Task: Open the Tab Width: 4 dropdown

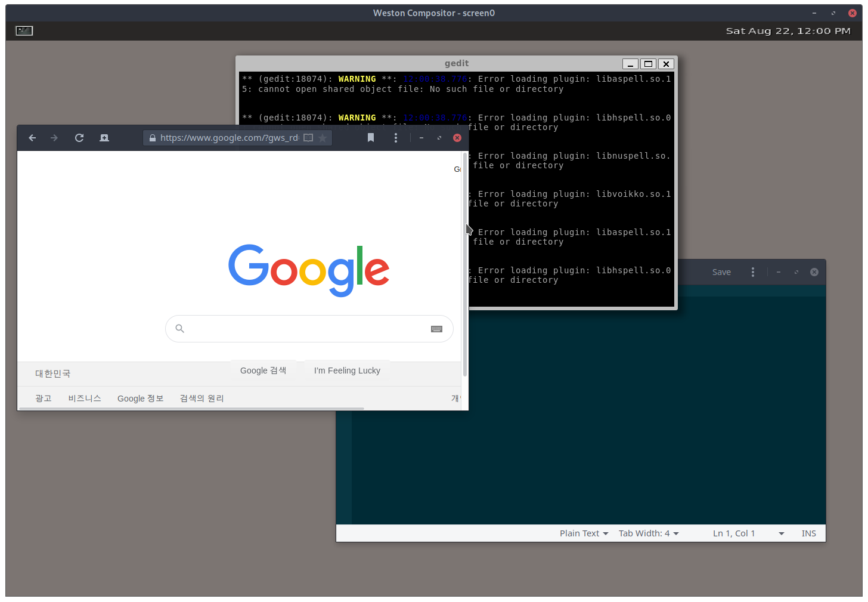Action: coord(649,533)
